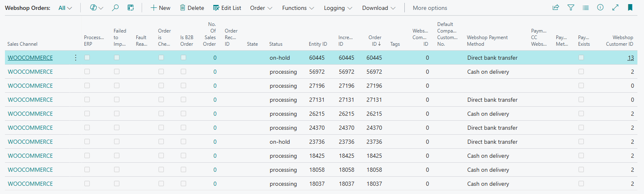Screen dimensions: 644x194
Task: Click Direct bank transfer for order 24370
Action: (x=492, y=128)
